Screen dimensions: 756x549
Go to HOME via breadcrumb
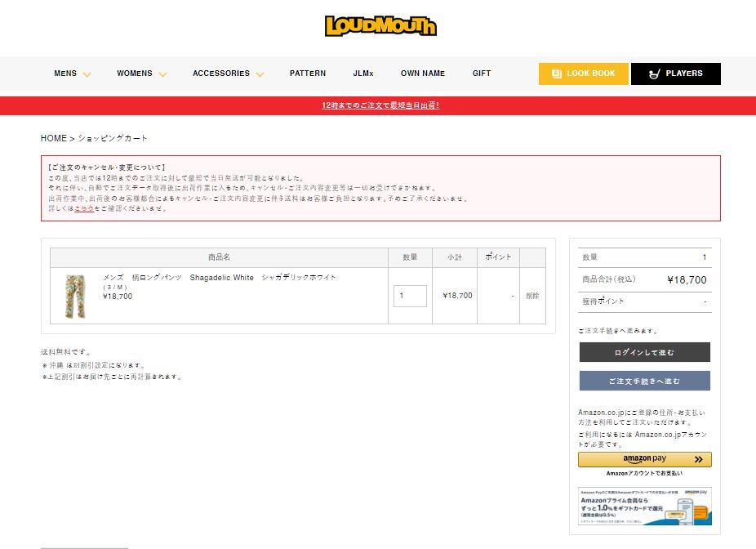click(53, 138)
